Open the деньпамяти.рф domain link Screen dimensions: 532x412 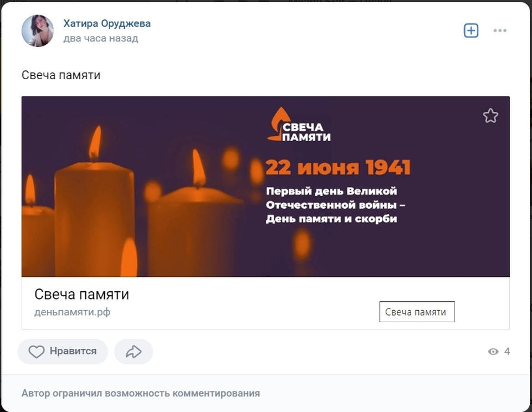72,312
